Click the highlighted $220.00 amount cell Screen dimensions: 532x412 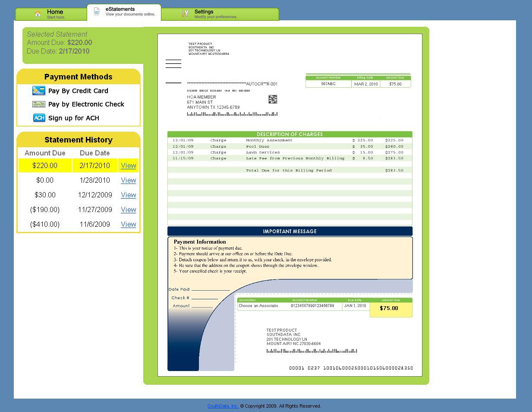point(45,165)
